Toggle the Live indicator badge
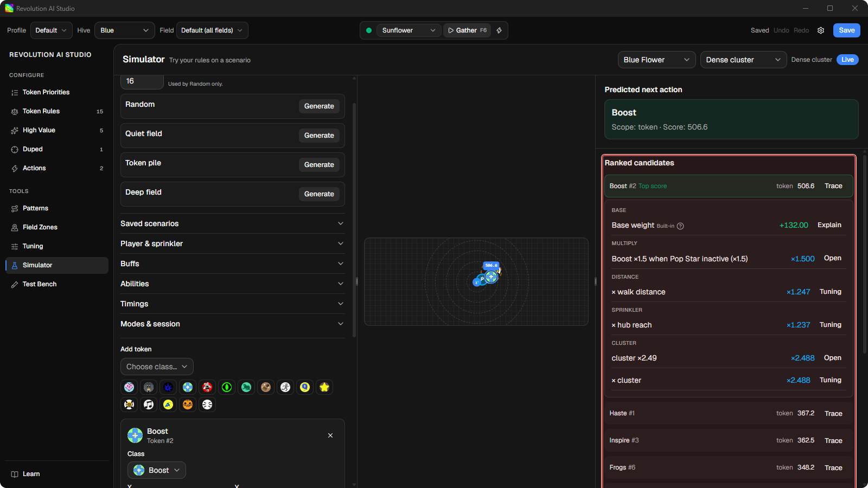 point(847,60)
